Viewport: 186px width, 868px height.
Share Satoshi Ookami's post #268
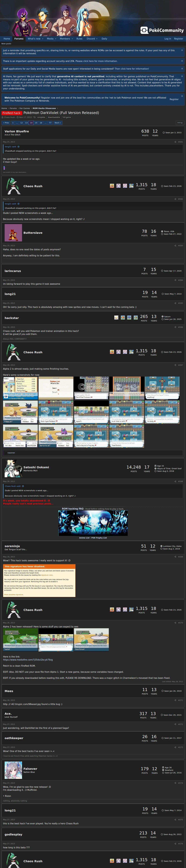pos(175,481)
